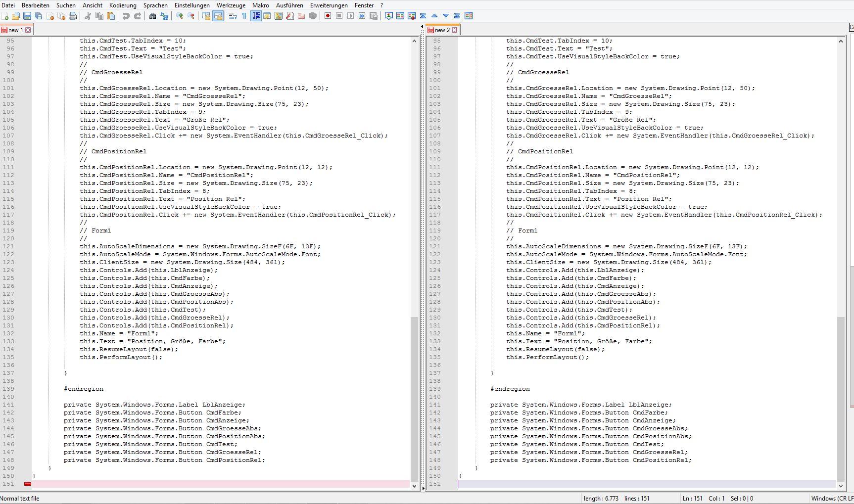Show the Document Map panel
The image size is (854, 504).
279,16
